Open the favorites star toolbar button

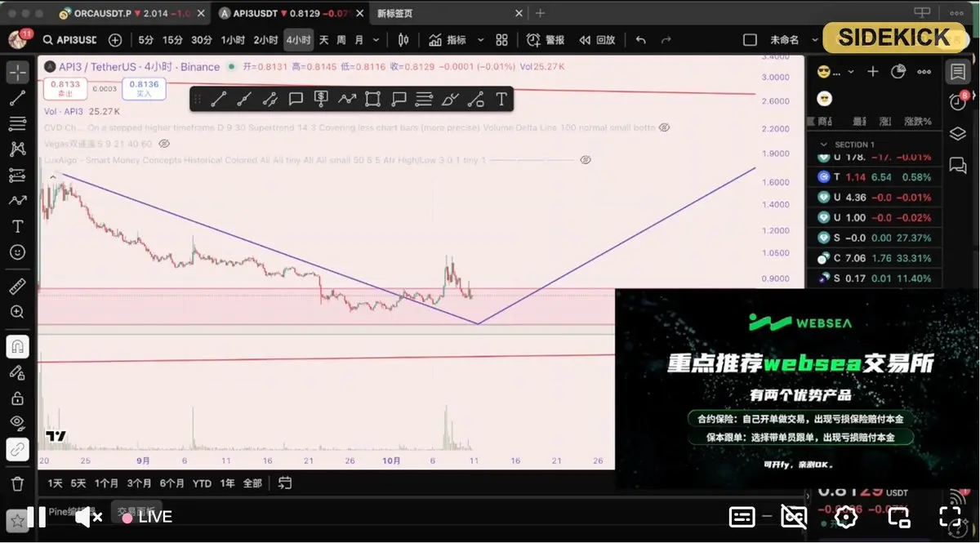point(16,519)
